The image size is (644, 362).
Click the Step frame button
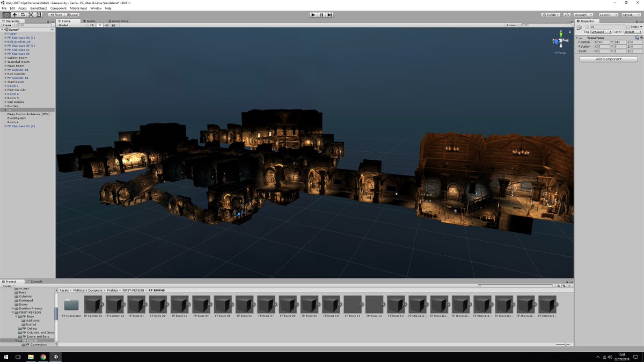point(330,14)
